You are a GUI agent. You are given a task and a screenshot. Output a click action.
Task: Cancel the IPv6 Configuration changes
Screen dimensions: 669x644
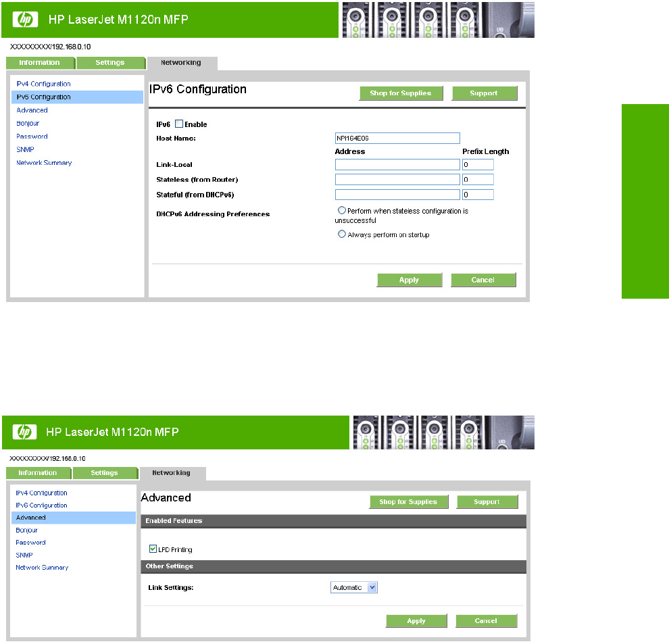pyautogui.click(x=483, y=280)
